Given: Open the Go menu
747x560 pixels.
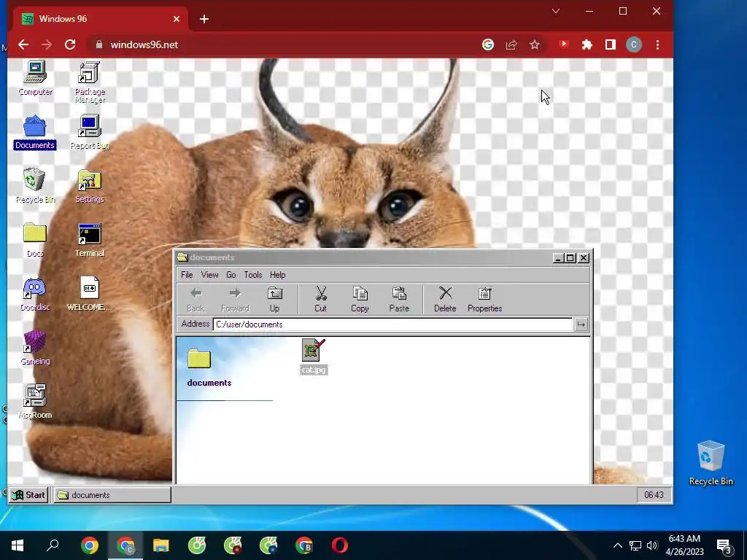Looking at the screenshot, I should [231, 275].
